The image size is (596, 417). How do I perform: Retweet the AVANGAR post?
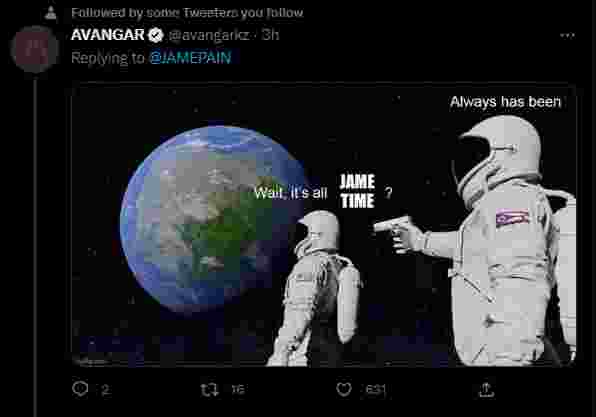coord(209,389)
